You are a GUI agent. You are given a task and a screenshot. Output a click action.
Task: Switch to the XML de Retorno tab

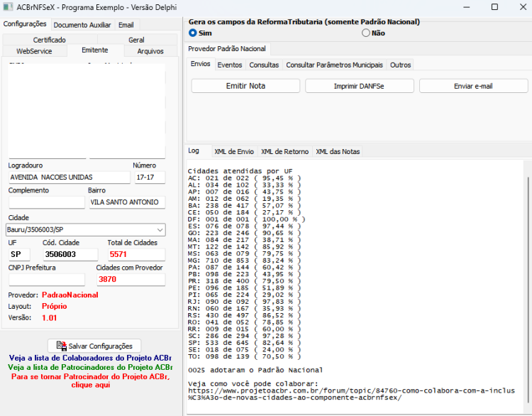[x=284, y=151]
